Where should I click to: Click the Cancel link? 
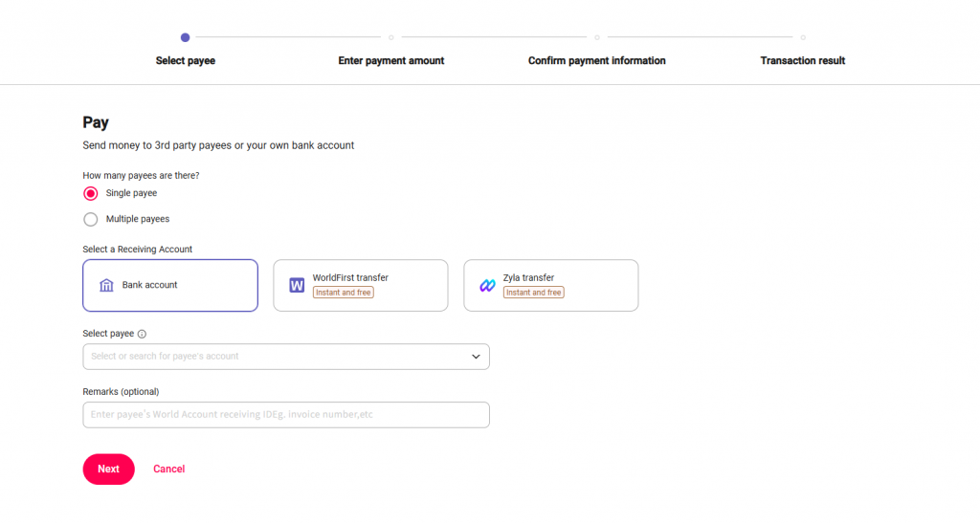pyautogui.click(x=168, y=469)
